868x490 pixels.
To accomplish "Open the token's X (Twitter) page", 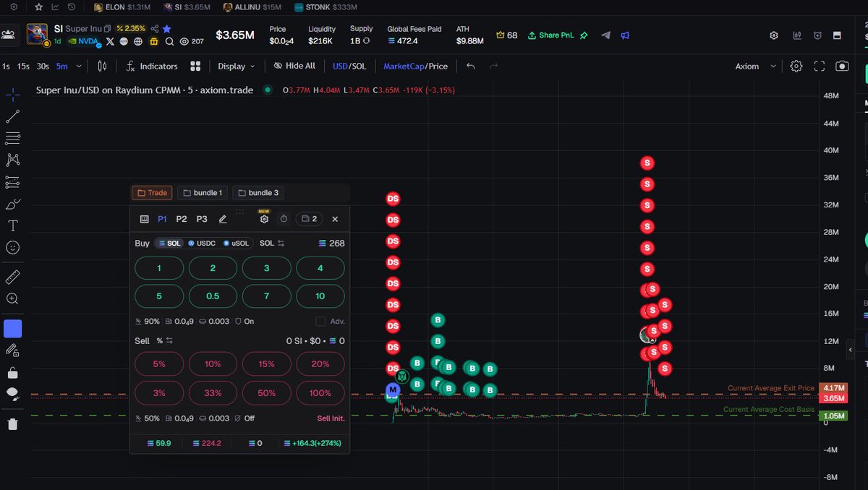I will point(110,41).
